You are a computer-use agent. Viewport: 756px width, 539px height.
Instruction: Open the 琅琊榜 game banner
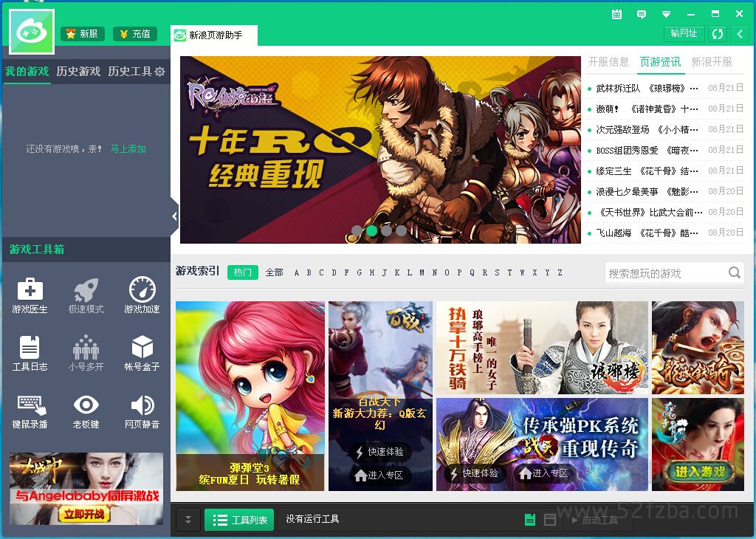click(x=542, y=348)
